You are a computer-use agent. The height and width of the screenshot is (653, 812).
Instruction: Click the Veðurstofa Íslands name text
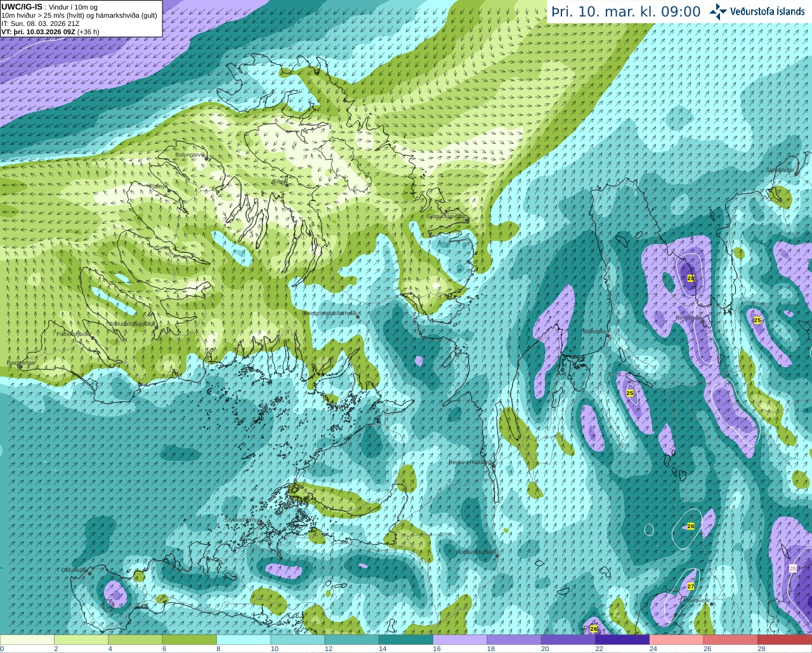pyautogui.click(x=768, y=11)
